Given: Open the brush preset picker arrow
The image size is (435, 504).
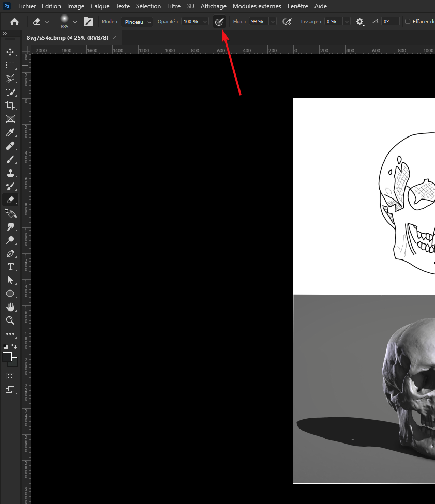Looking at the screenshot, I should 75,22.
